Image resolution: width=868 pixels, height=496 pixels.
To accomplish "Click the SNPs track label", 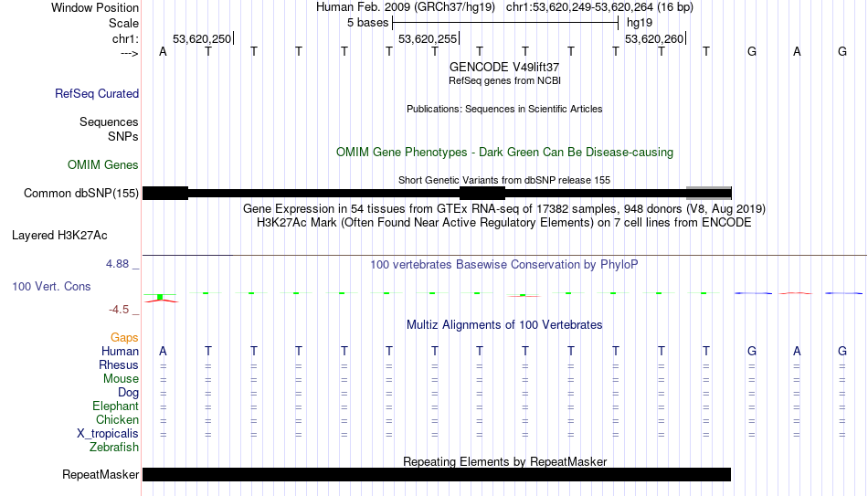I will (x=123, y=136).
